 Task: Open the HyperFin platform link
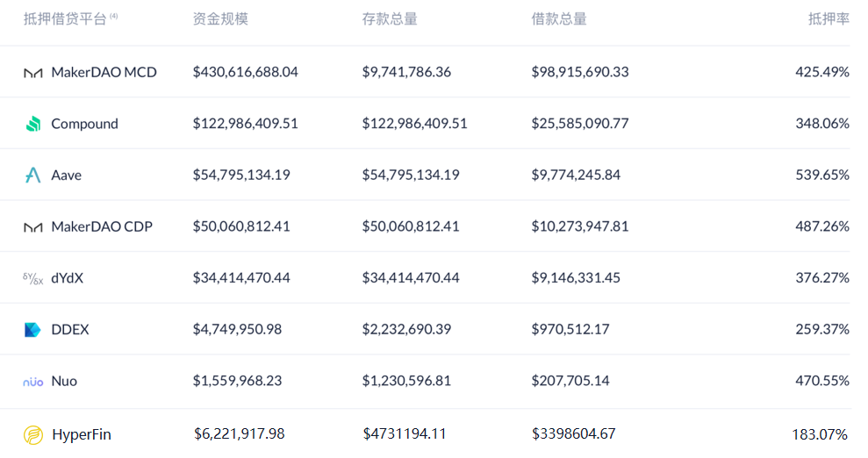point(82,435)
